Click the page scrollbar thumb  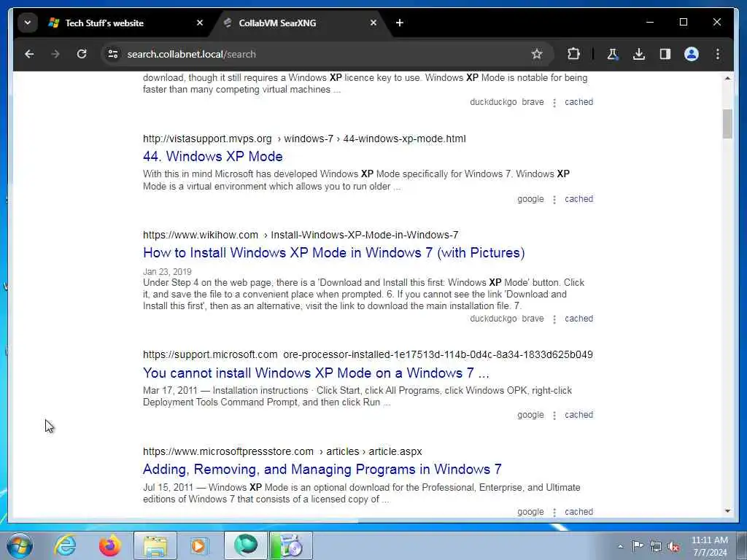point(727,124)
